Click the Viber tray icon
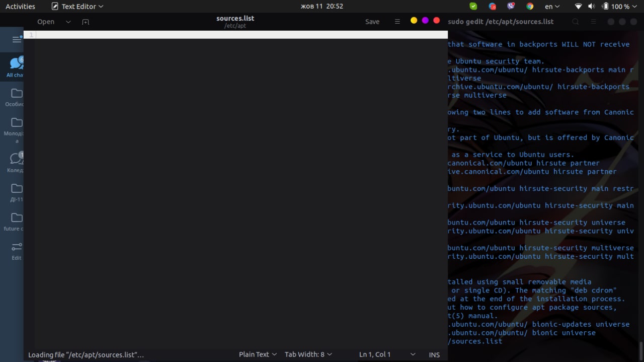The width and height of the screenshot is (644, 362). click(x=511, y=7)
